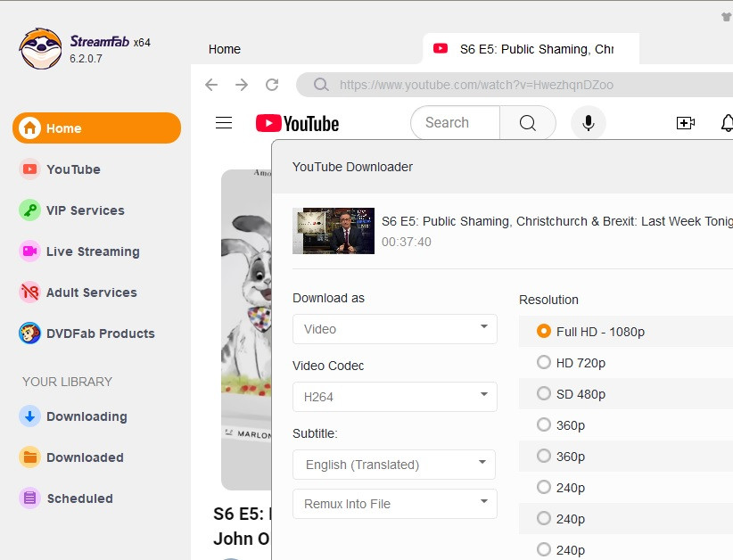Reload the current page
Screen dimensions: 733x560
(x=272, y=85)
